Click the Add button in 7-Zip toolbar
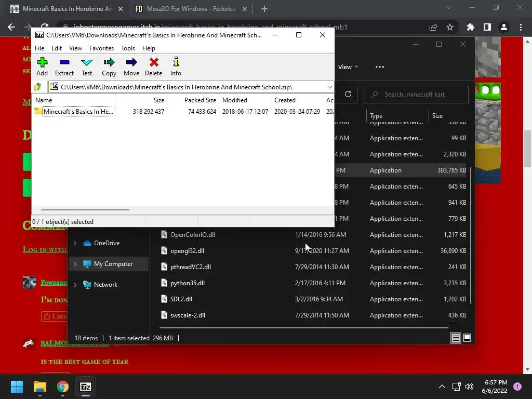 [x=42, y=66]
